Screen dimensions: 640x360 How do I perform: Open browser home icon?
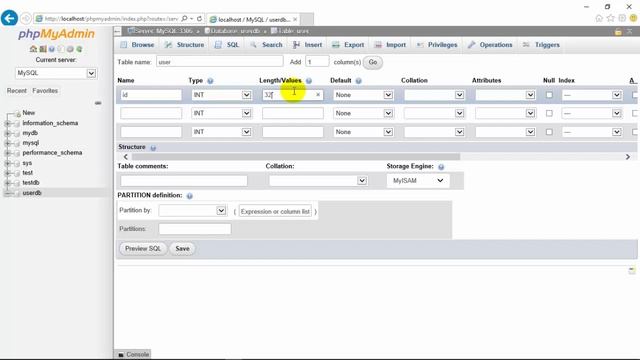[599, 18]
